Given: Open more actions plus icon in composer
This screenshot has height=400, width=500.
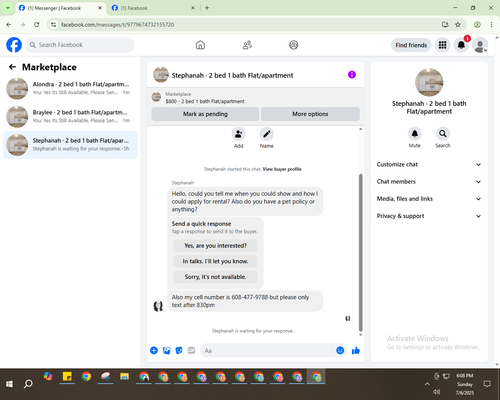Looking at the screenshot, I should (154, 350).
